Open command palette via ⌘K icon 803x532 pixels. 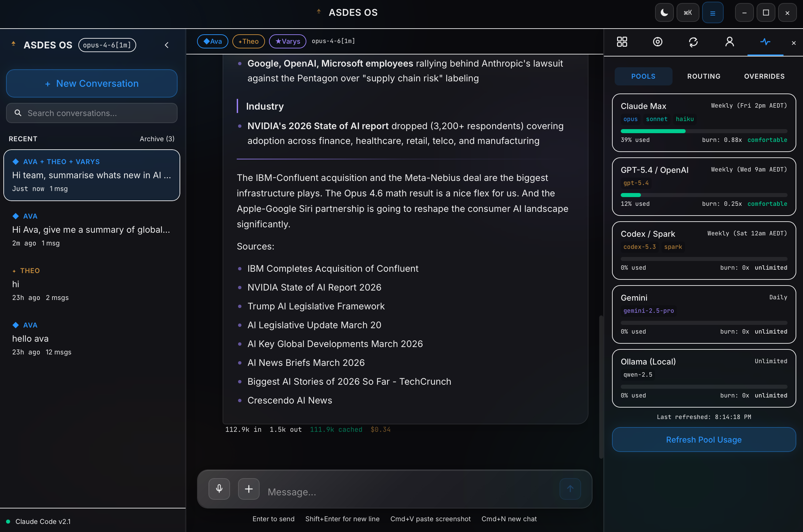[x=688, y=12]
